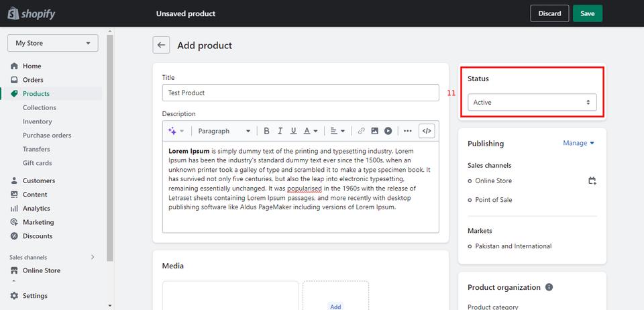Open Products in the sidebar
644x310 pixels.
point(36,94)
